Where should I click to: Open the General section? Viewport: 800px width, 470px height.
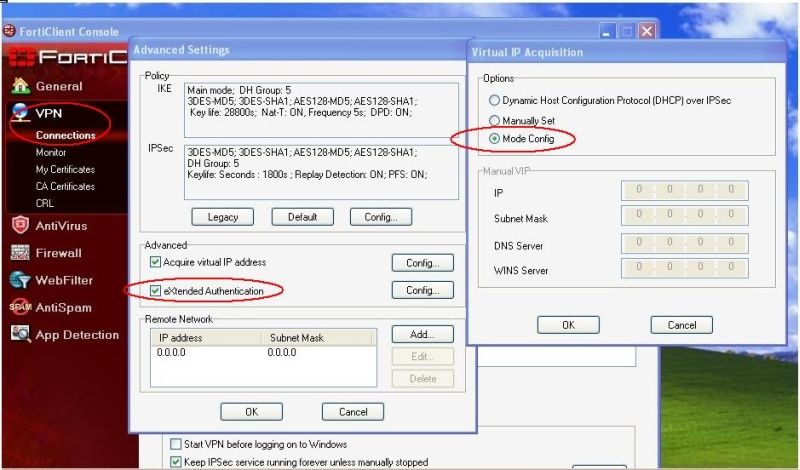coord(59,86)
